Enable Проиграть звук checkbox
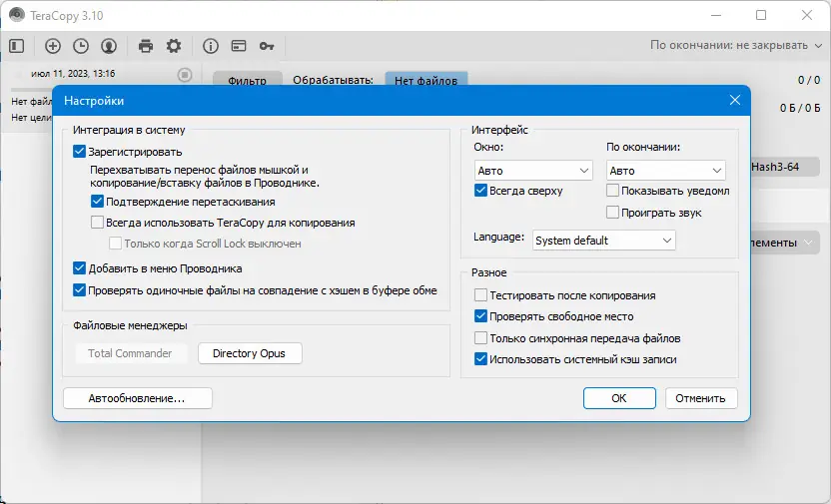This screenshot has height=504, width=831. pyautogui.click(x=612, y=213)
